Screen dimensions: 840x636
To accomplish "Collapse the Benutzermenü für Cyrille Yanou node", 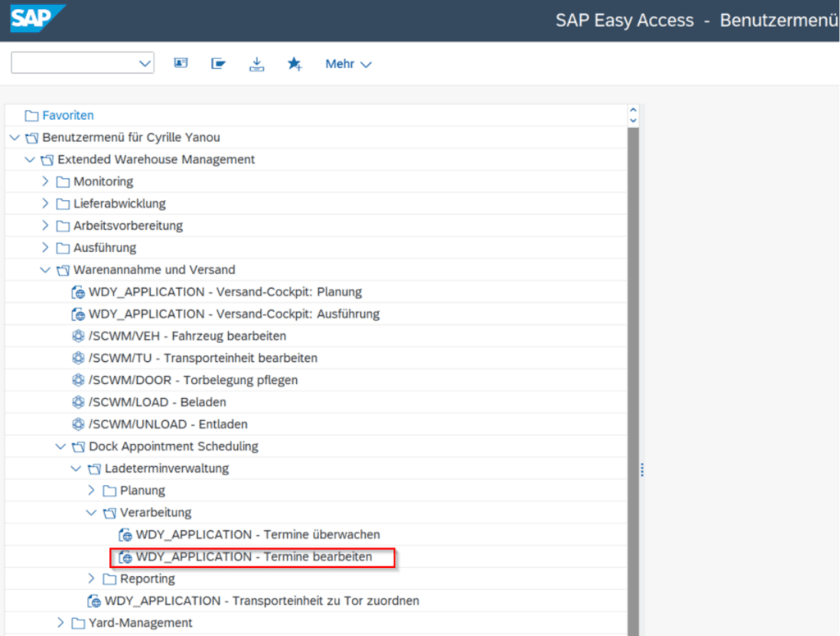I will coord(15,138).
